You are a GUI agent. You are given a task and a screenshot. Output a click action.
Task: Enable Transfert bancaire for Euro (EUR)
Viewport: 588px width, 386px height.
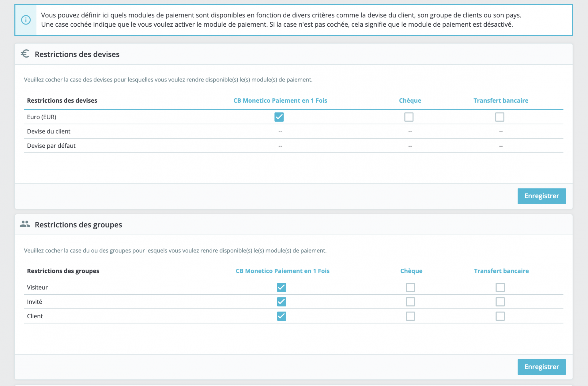(x=499, y=117)
